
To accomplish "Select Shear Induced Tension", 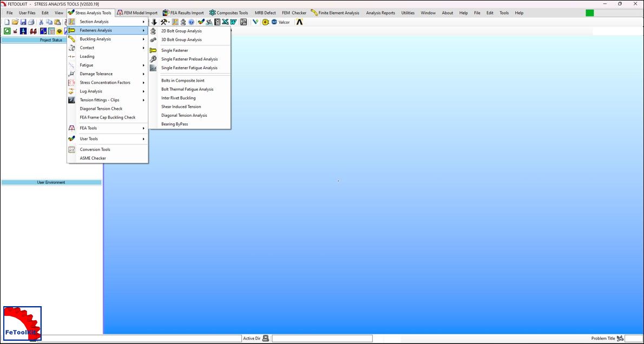I will click(190, 107).
